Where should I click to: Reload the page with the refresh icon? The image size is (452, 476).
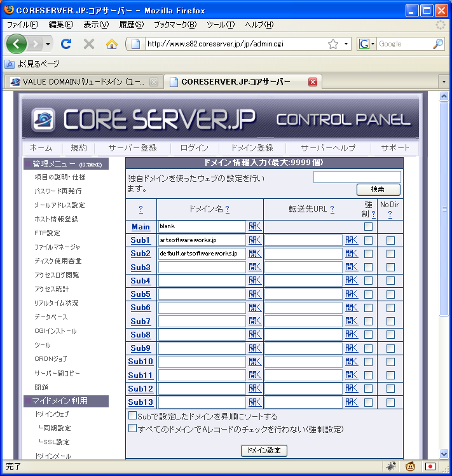click(65, 44)
